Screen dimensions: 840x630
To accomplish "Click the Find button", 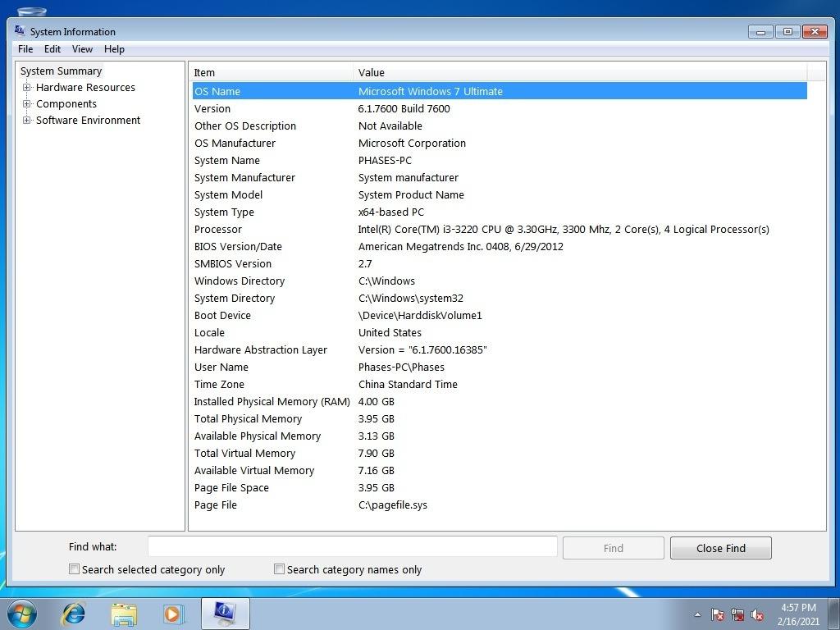I will click(x=613, y=547).
